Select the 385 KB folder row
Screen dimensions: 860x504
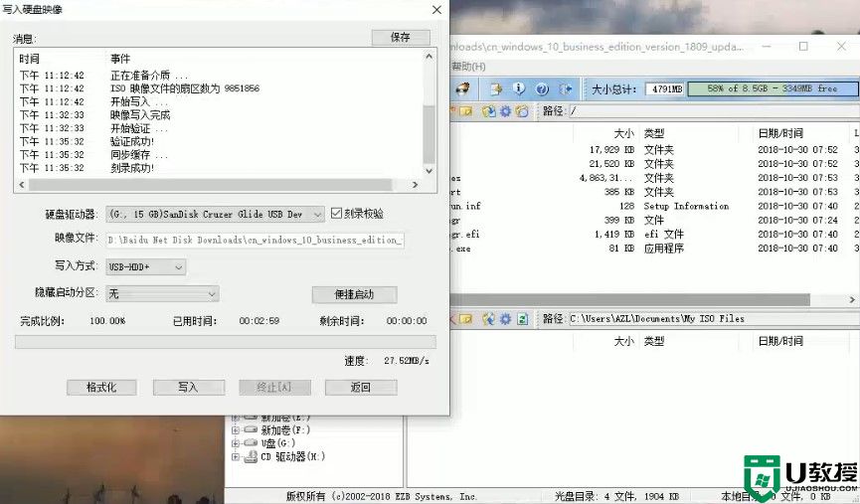tap(654, 192)
